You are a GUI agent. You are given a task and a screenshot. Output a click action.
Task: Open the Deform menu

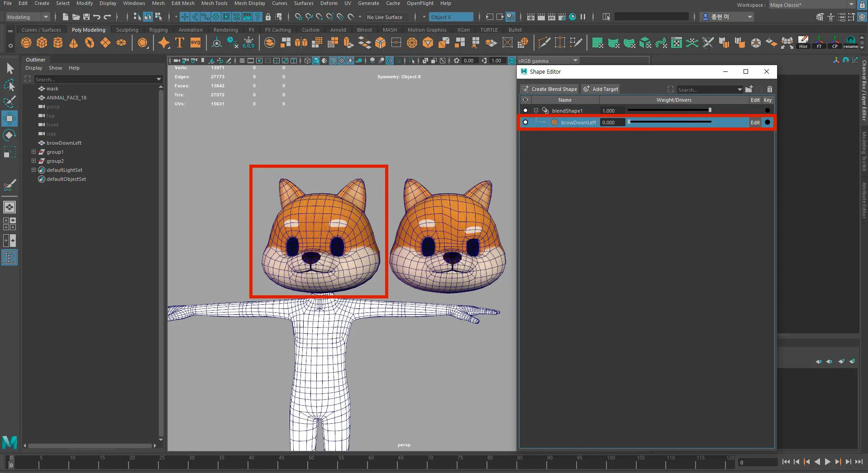[x=329, y=3]
